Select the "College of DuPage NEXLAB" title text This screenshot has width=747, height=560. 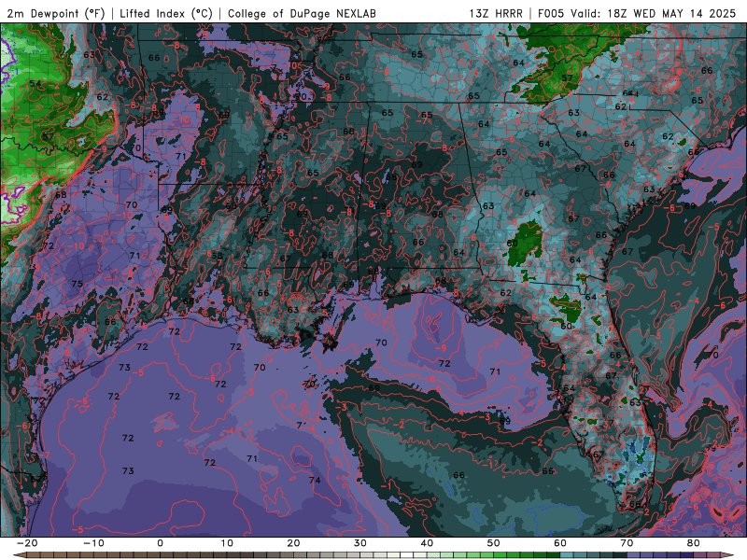point(302,13)
